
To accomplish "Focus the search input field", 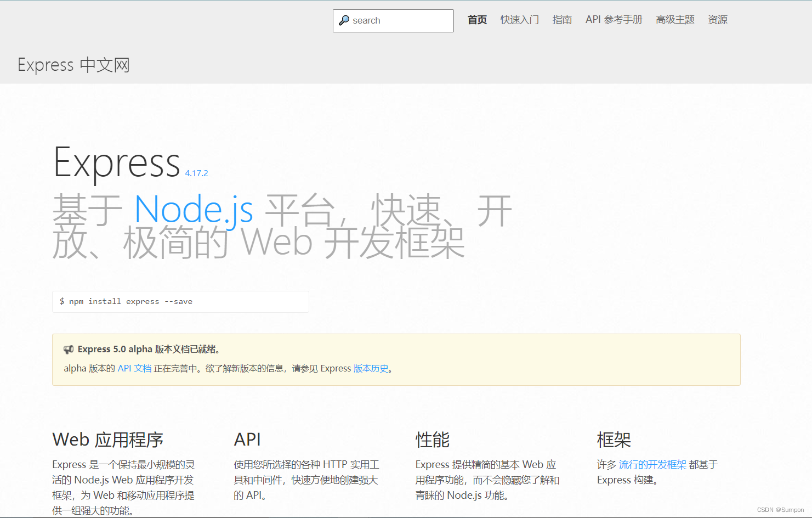I will pos(393,21).
